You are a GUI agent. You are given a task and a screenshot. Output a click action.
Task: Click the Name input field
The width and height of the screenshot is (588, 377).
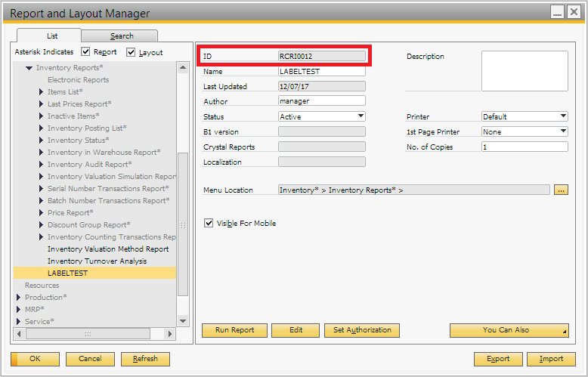[x=322, y=71]
